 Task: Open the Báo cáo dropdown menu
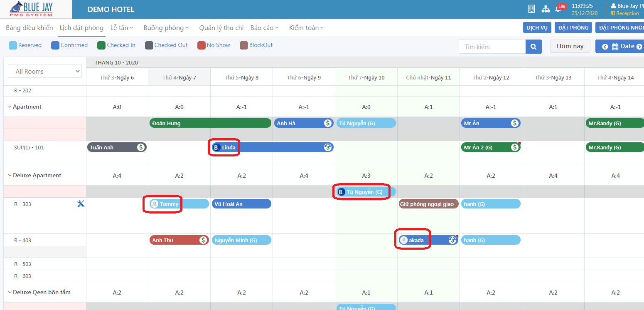(264, 28)
